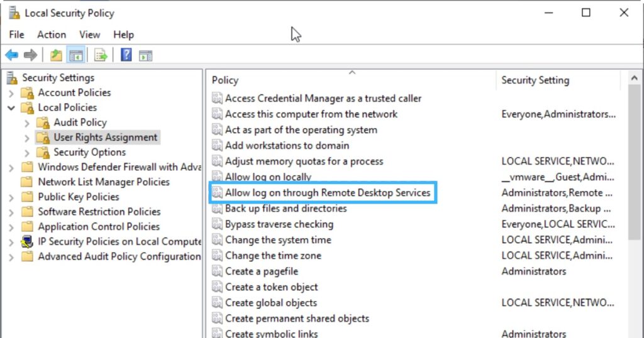644x338 pixels.
Task: Select Create permanent shared objects policy
Action: 297,319
